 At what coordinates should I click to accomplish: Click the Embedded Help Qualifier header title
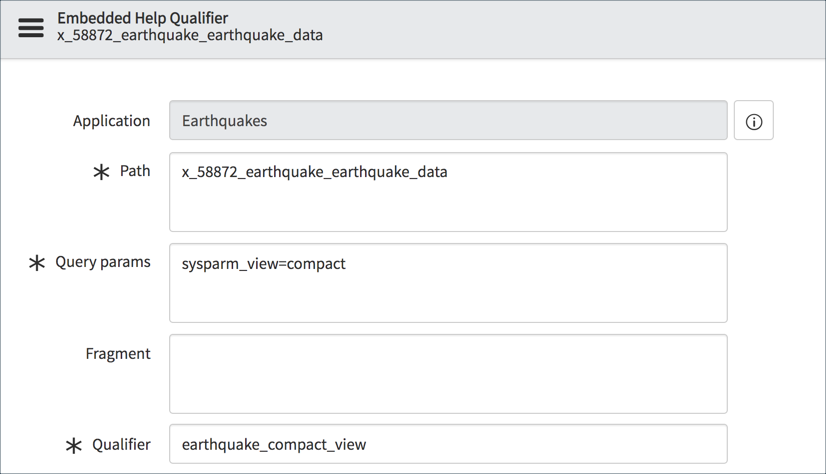tap(142, 18)
